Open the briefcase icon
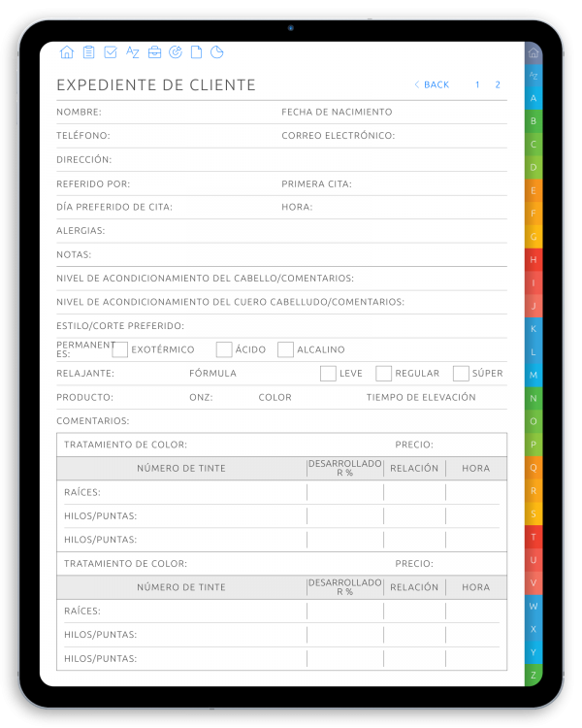The height and width of the screenshot is (728, 582). click(154, 52)
